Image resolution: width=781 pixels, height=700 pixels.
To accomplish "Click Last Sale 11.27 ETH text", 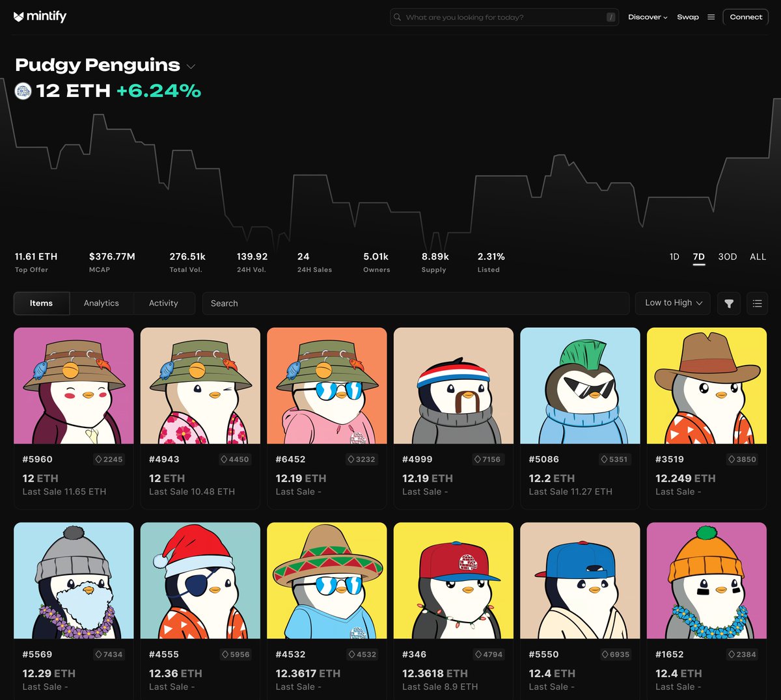I will pyautogui.click(x=571, y=492).
